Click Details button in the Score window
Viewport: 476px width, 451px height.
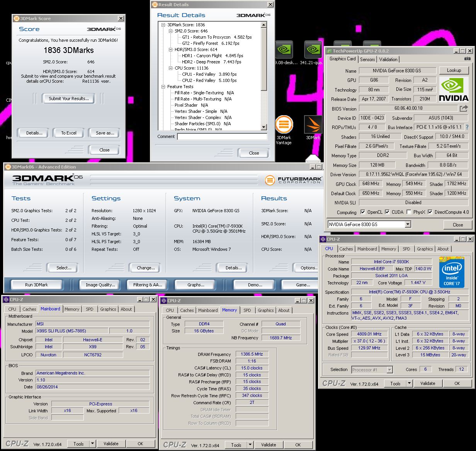[x=34, y=133]
